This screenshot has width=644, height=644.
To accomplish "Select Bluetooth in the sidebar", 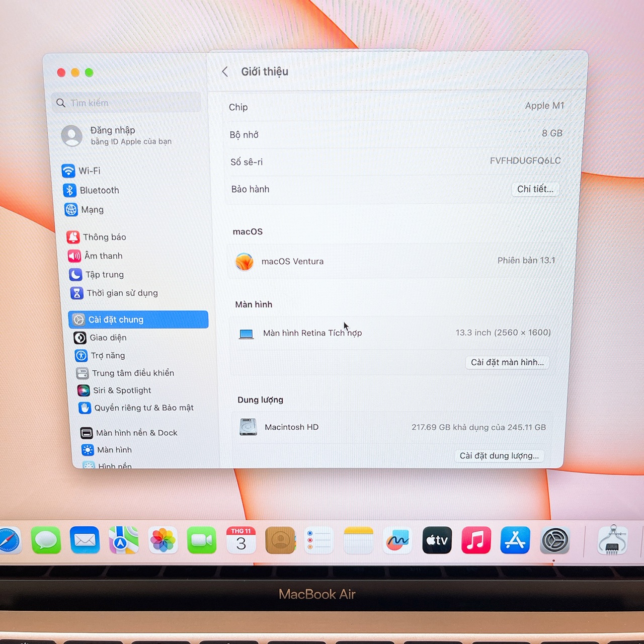I will click(x=99, y=190).
